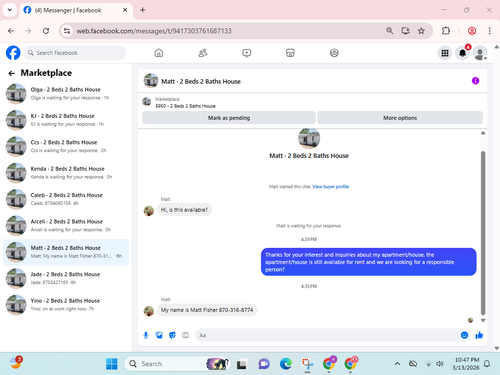Viewport: 500px width, 375px height.
Task: Click Matt's avatar beside the phone number message
Action: point(149,311)
